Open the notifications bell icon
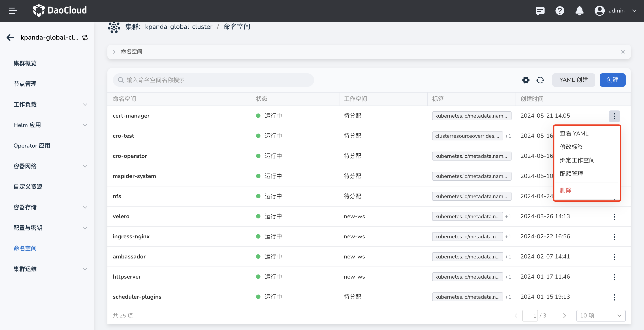This screenshot has width=644, height=330. point(579,11)
